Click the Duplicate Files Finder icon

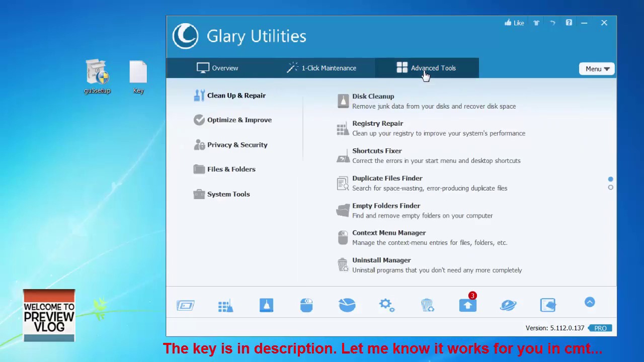click(x=343, y=184)
